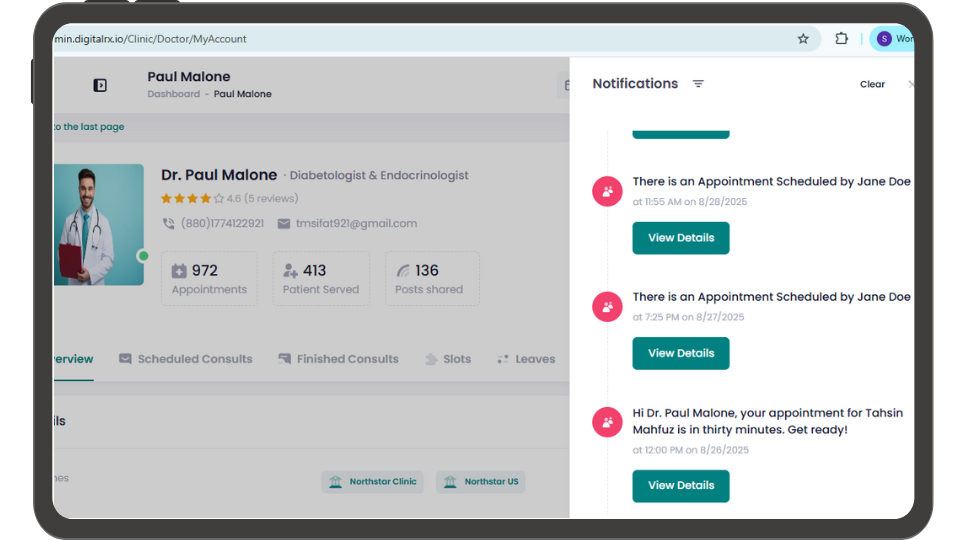Click the Notifications panel heading
Screen dimensions: 960x540
click(x=635, y=83)
